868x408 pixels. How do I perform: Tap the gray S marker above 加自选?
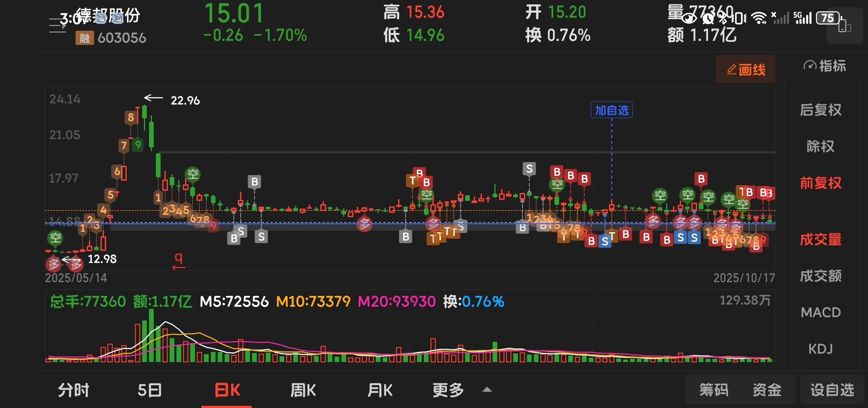click(529, 169)
